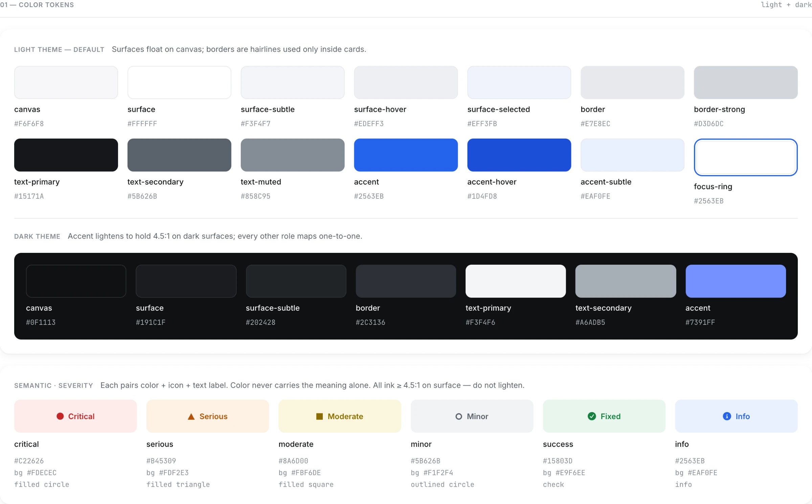Image resolution: width=812 pixels, height=504 pixels.
Task: Select the dark theme canvas swatch #0F1113
Action: pyautogui.click(x=76, y=281)
